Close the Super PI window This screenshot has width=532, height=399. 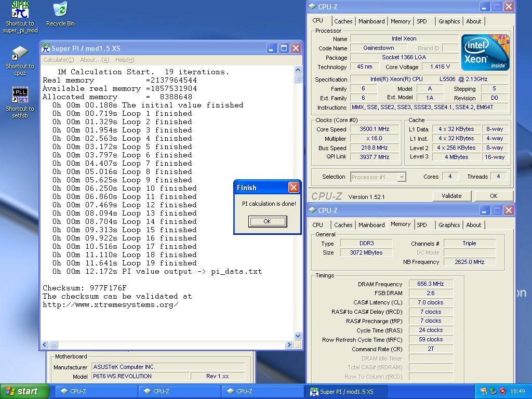(x=296, y=48)
